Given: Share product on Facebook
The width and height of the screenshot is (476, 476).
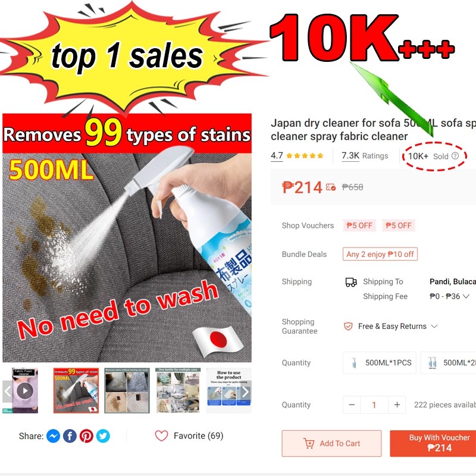Looking at the screenshot, I should (70, 436).
